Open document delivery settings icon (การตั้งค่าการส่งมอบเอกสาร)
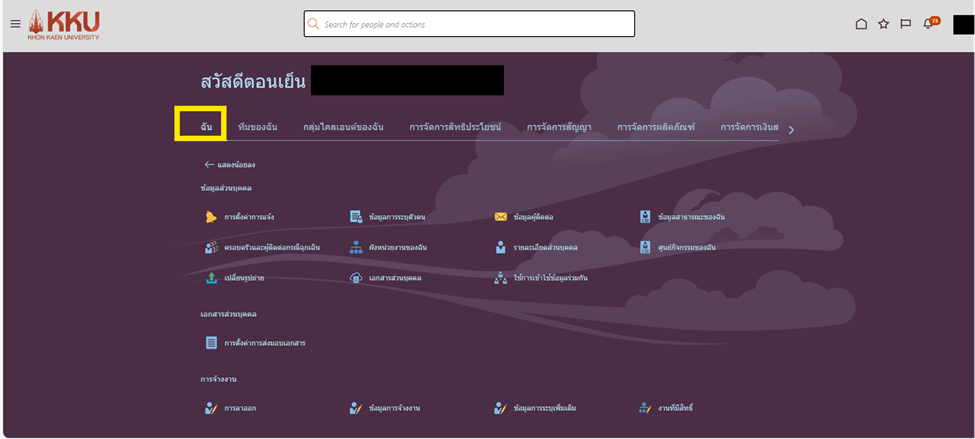The image size is (975, 439). click(211, 343)
